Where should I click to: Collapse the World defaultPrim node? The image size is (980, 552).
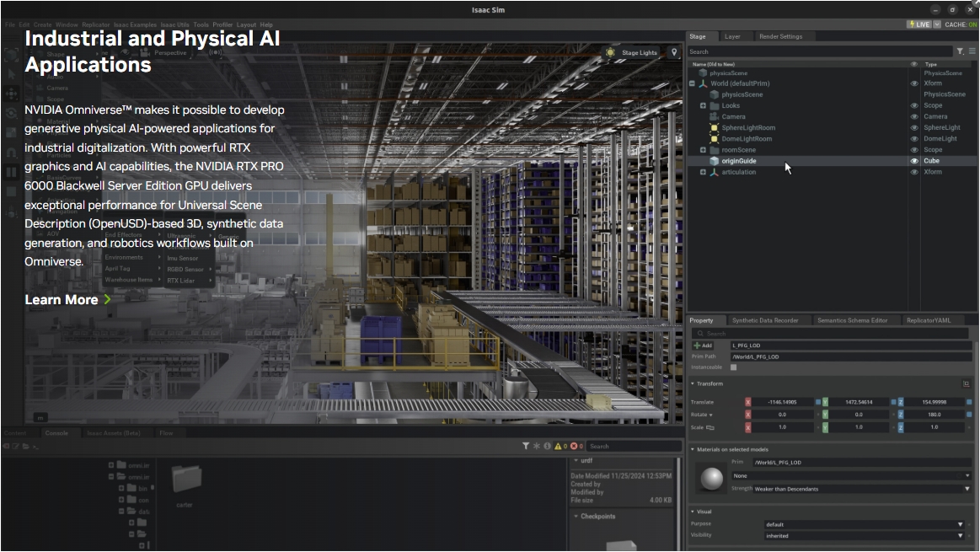(692, 83)
